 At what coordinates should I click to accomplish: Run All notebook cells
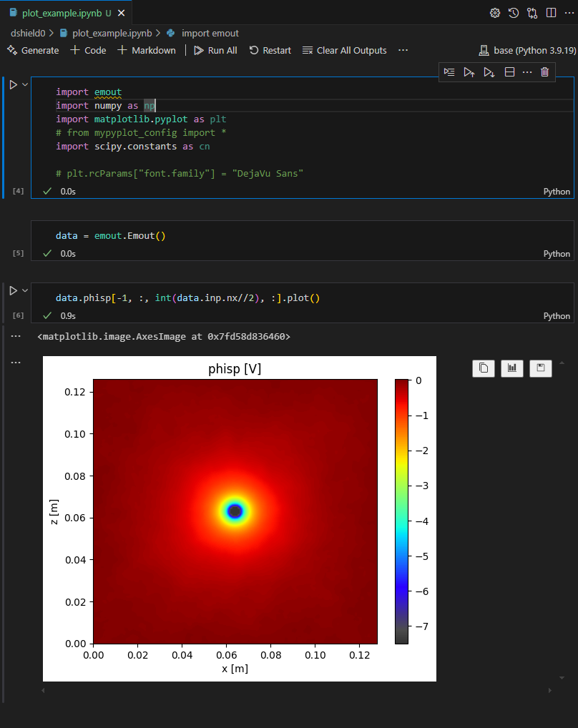[x=215, y=50]
